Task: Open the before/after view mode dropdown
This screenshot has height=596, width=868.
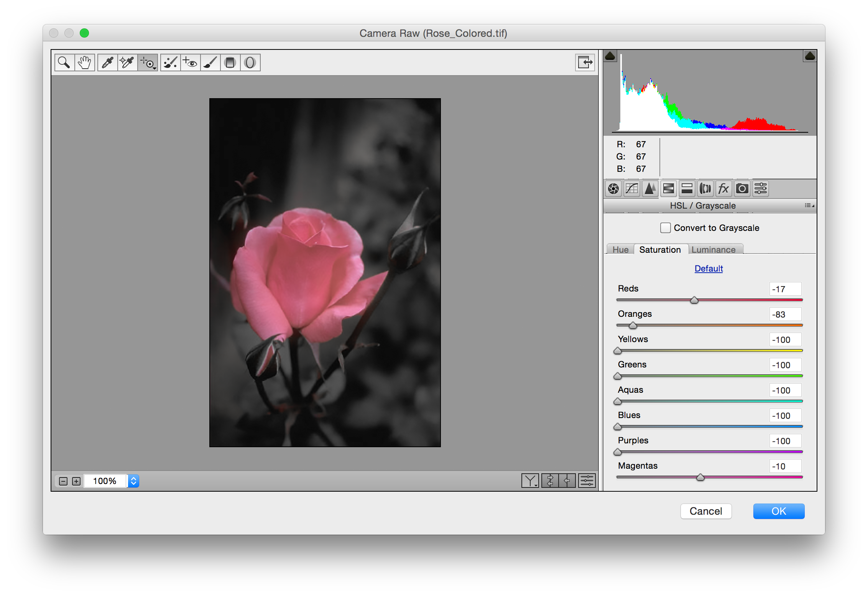Action: pos(530,481)
